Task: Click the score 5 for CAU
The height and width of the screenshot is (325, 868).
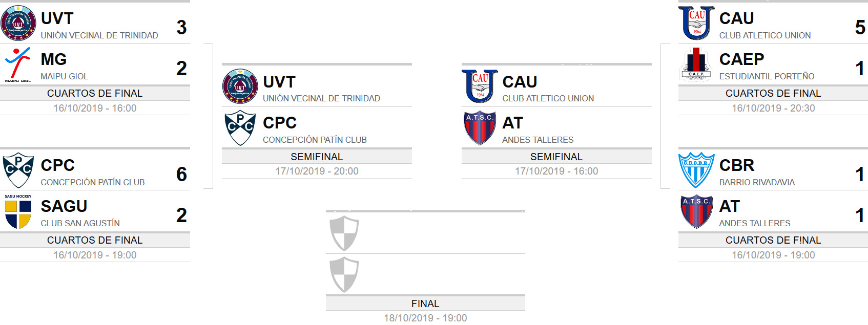Action: 860,28
